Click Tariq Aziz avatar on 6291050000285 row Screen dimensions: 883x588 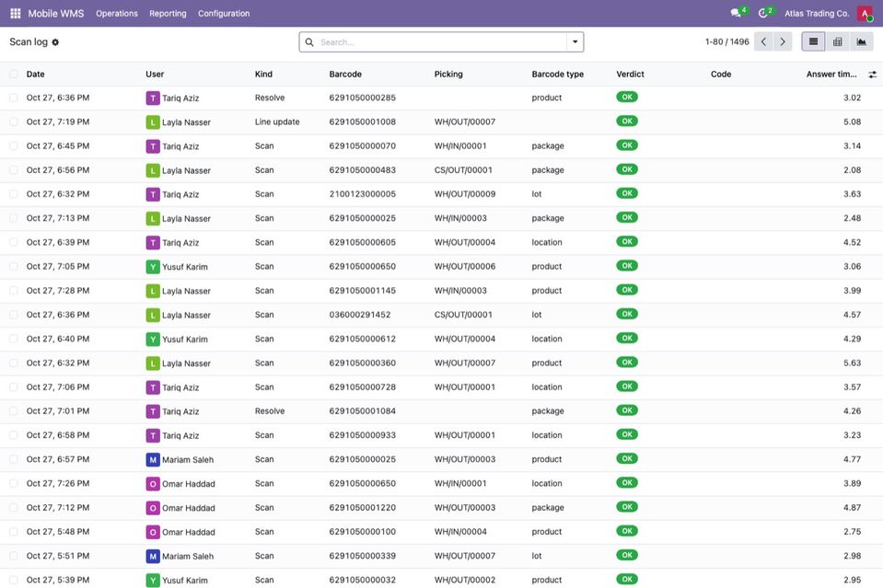tap(153, 98)
